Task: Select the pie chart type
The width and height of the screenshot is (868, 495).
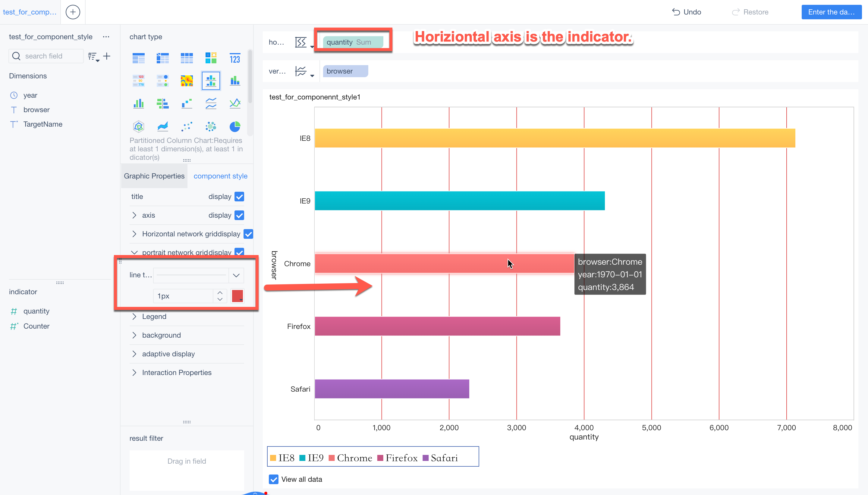Action: click(x=235, y=127)
